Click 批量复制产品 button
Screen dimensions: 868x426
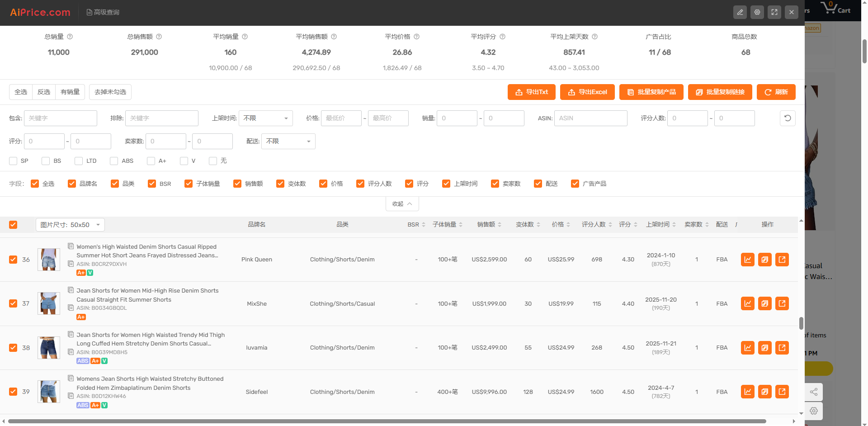[651, 92]
